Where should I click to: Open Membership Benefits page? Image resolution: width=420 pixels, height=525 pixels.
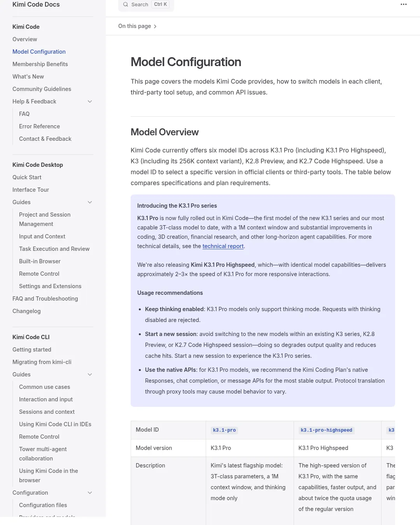click(40, 64)
